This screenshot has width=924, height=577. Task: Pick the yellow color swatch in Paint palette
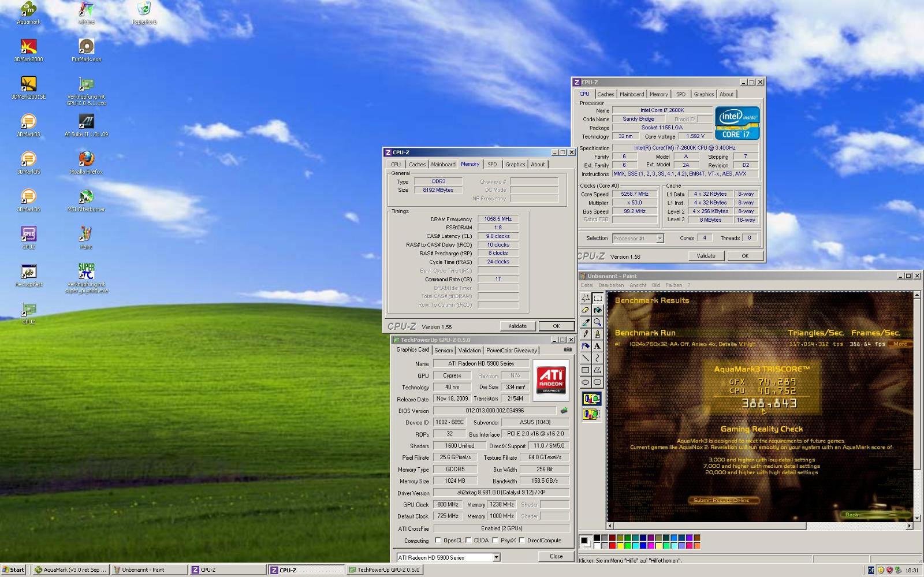click(620, 545)
